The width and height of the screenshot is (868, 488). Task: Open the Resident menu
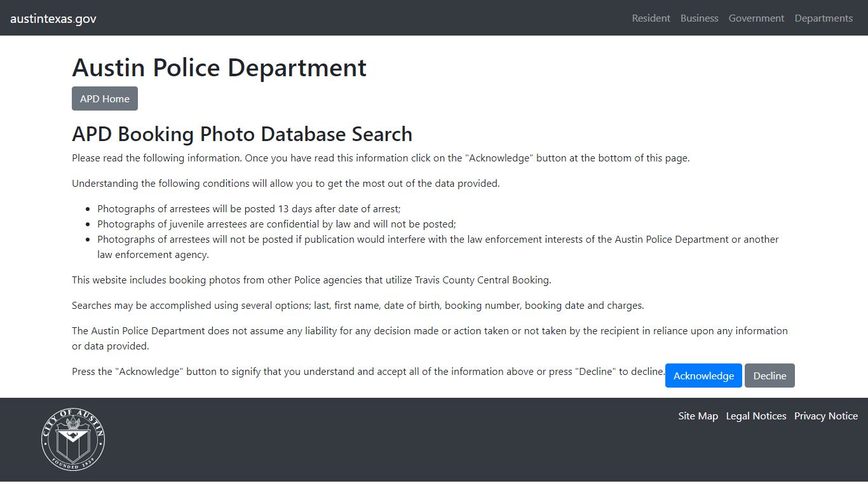click(651, 18)
